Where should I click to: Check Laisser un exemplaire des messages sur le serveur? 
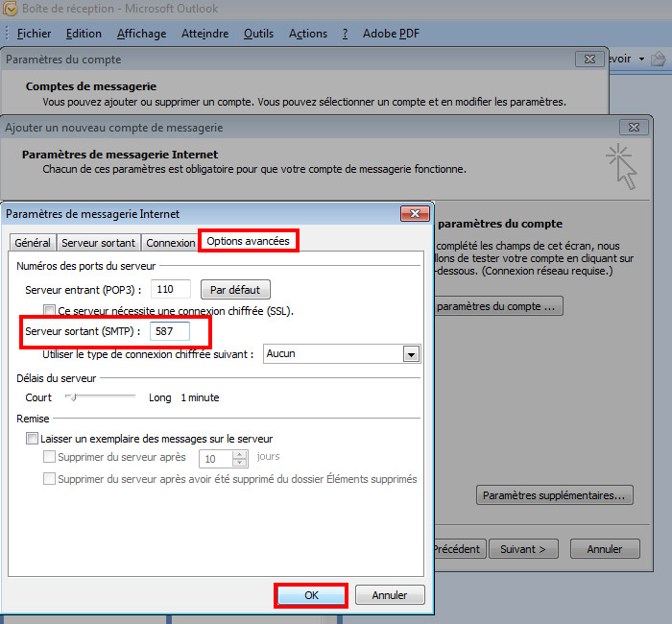point(32,439)
